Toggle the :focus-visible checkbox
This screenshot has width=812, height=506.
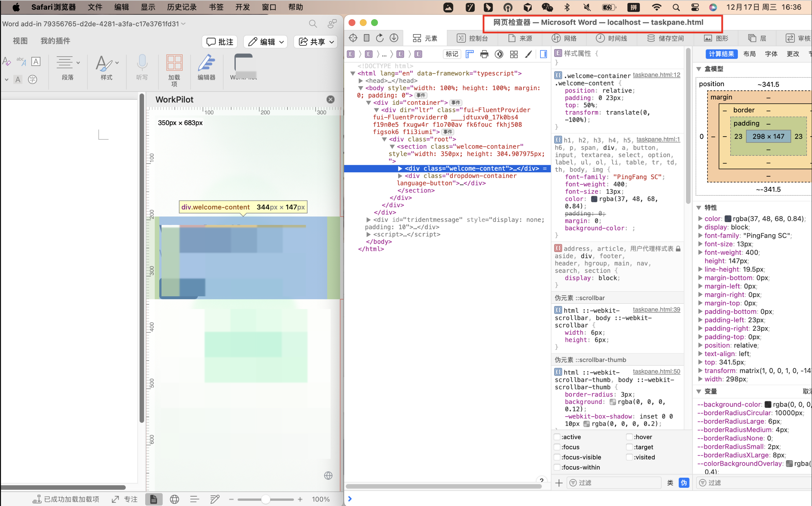pos(557,457)
